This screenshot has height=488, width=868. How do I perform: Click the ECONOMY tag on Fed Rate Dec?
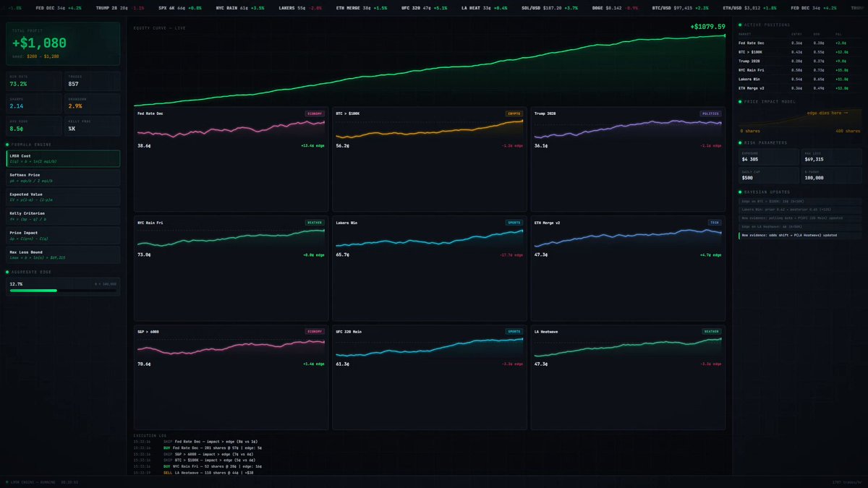(x=315, y=114)
